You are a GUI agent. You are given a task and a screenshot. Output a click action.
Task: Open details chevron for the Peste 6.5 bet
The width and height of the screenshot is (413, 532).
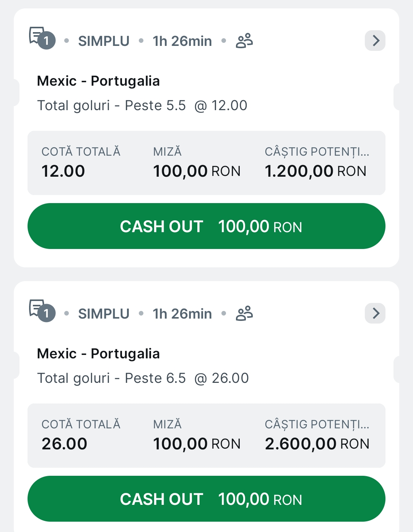tap(375, 313)
